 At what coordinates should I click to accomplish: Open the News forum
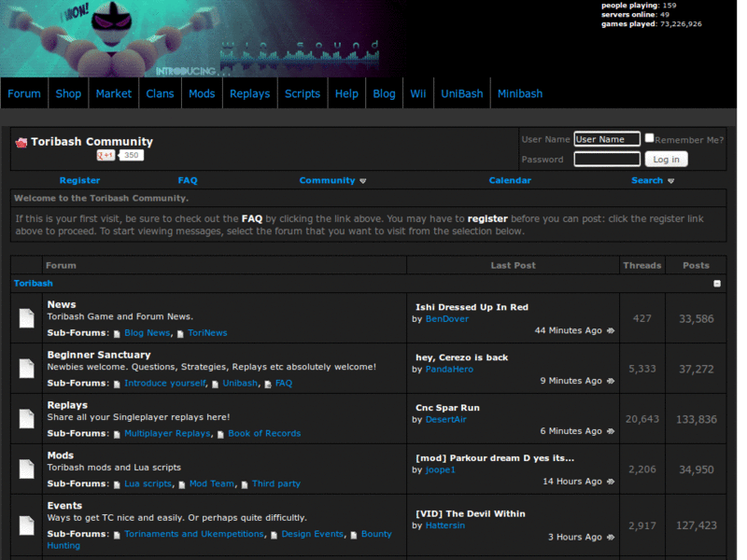pos(62,304)
